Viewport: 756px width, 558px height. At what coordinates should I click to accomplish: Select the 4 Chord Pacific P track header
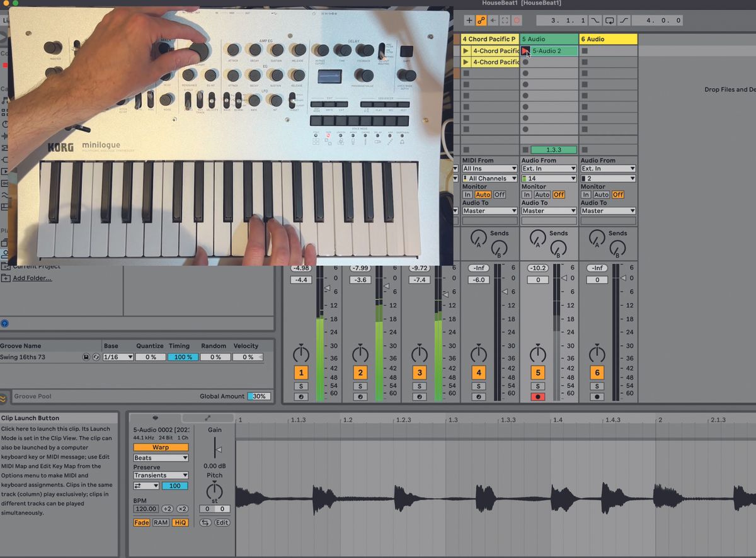[x=490, y=39]
